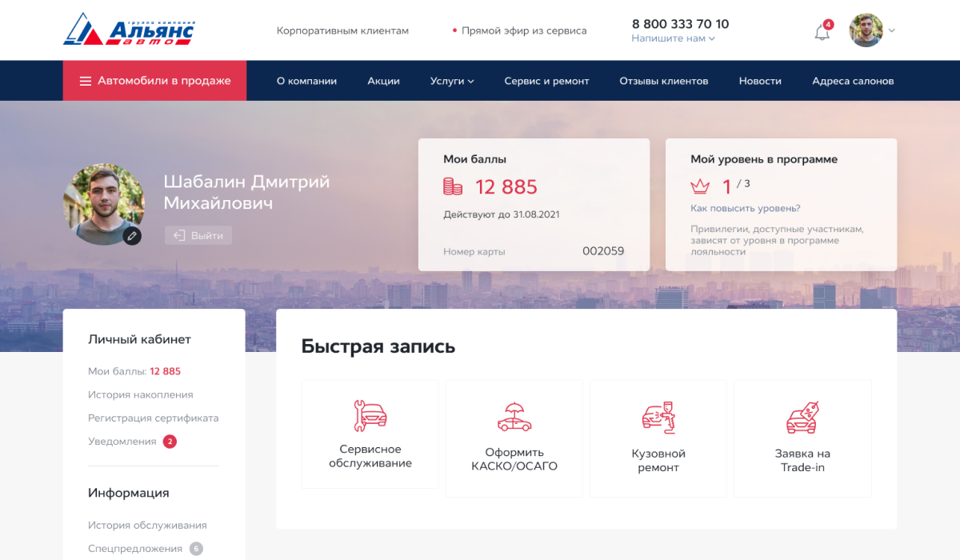Open the Напишите нам dropdown
Viewport: 960px width, 560px height.
[673, 38]
